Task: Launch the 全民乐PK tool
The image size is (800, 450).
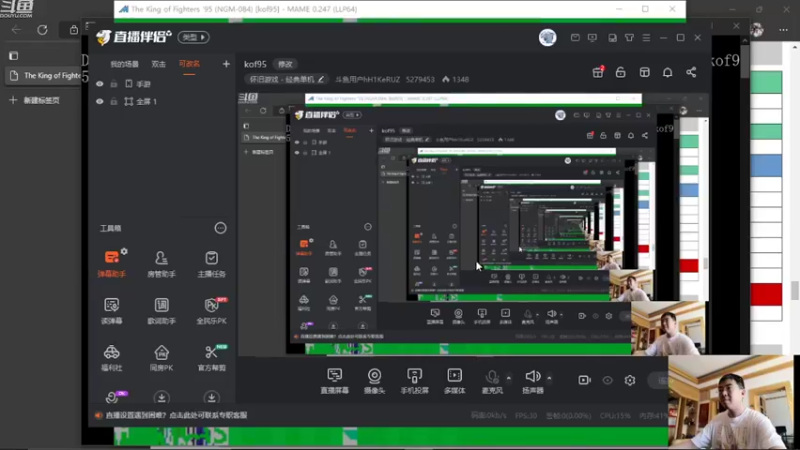Action: pos(211,311)
